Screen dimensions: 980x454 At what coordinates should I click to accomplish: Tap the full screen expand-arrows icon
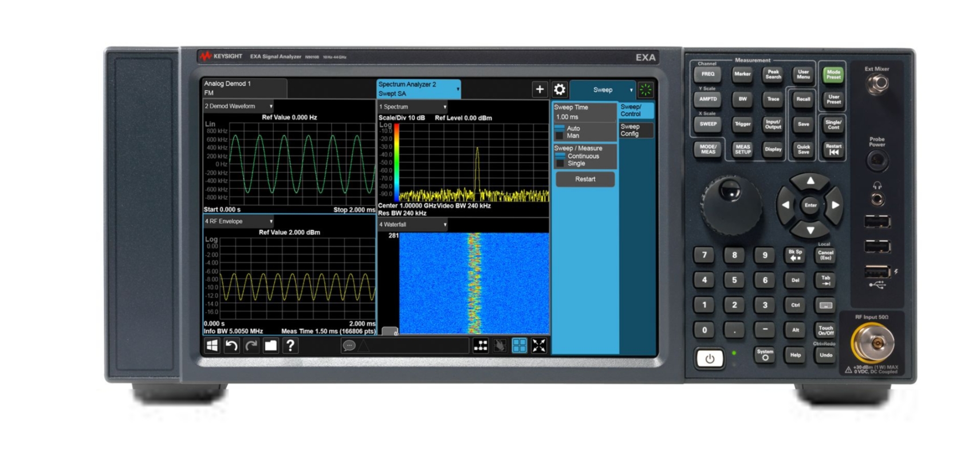click(x=539, y=345)
